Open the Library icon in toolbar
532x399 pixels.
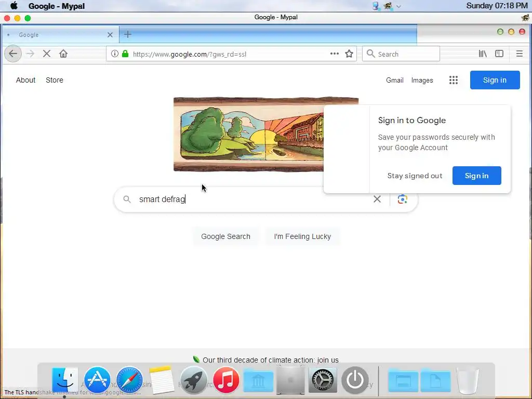483,54
